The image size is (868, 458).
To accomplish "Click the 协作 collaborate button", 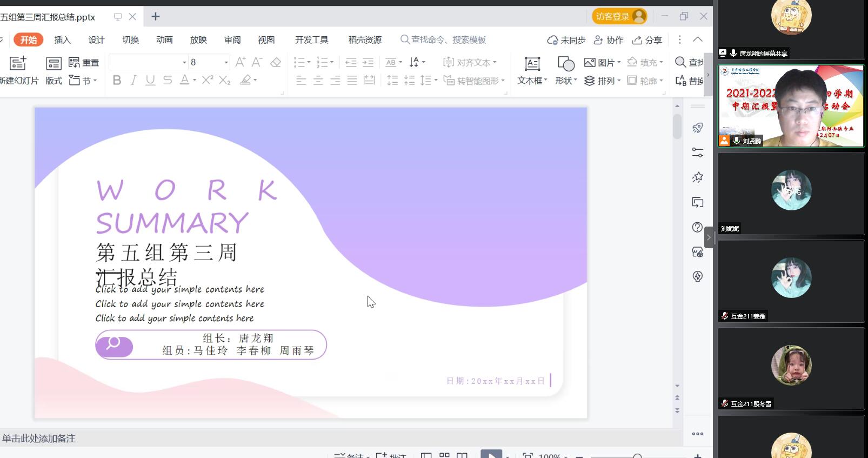I will pos(609,40).
